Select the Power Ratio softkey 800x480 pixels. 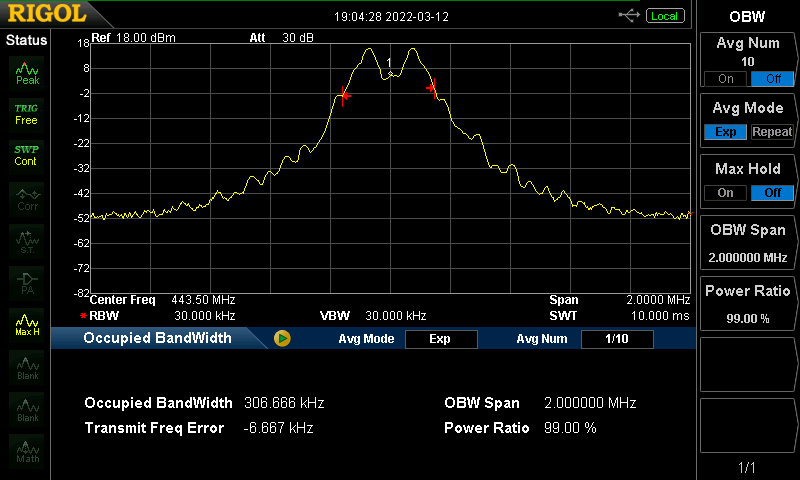tap(748, 304)
